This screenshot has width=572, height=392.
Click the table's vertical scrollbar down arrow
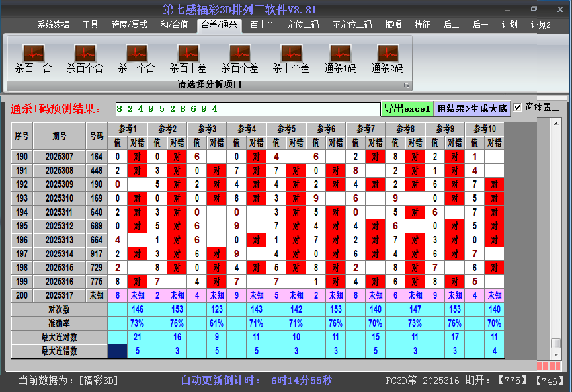point(556,354)
